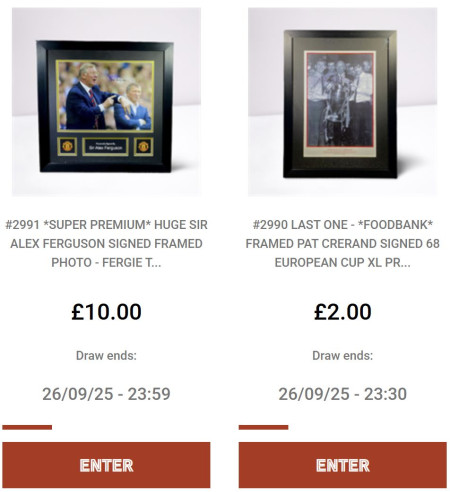The width and height of the screenshot is (450, 492).
Task: Click the #2991 Super Premium Ferguson title link
Action: 106,244
